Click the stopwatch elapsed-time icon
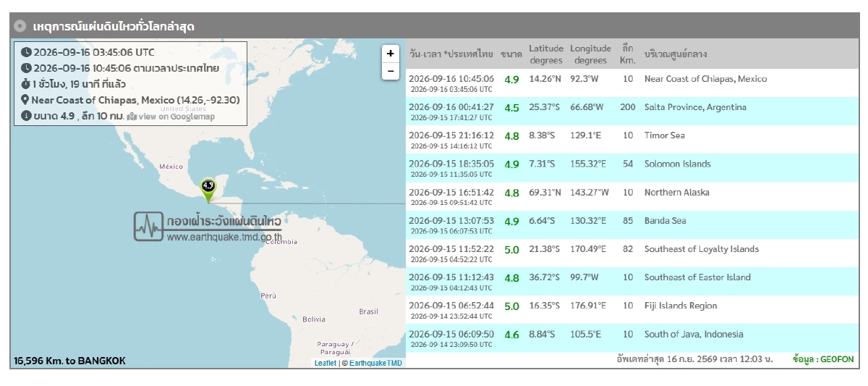The height and width of the screenshot is (386, 868). point(26,84)
